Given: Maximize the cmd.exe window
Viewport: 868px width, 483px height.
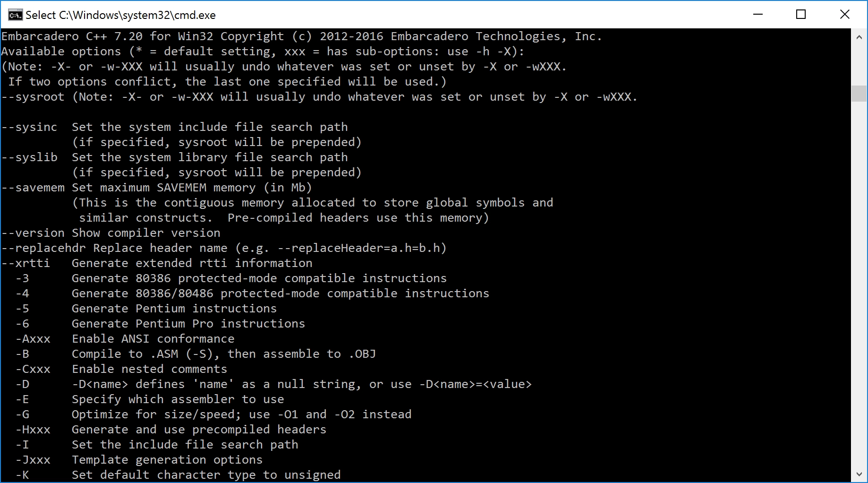Looking at the screenshot, I should coord(801,15).
